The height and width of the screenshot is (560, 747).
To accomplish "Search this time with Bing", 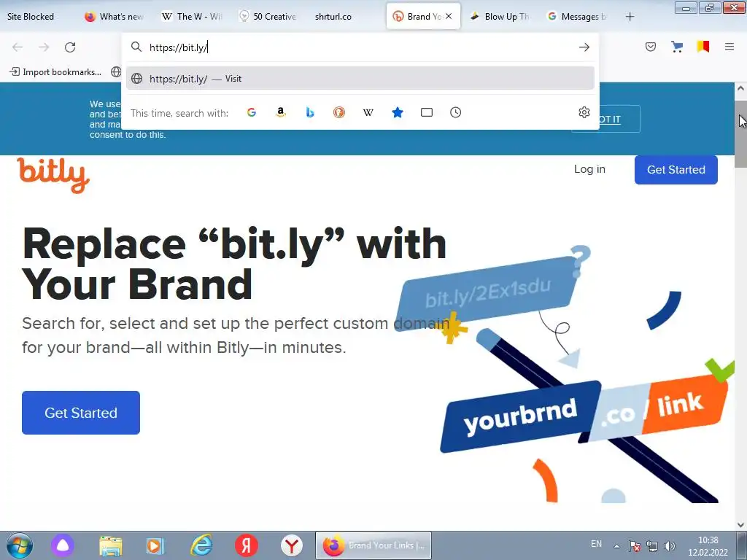I will [309, 112].
